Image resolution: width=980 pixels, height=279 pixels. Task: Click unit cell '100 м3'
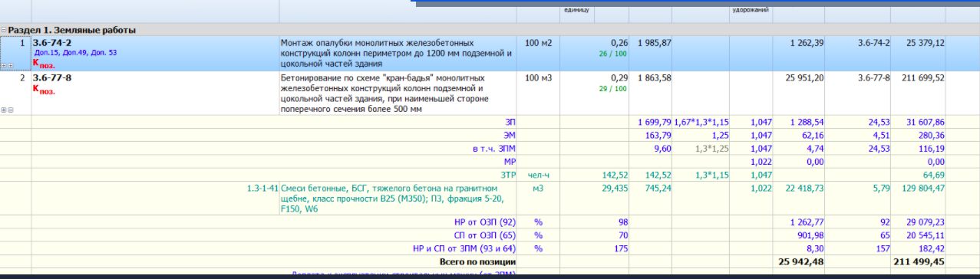pos(539,78)
